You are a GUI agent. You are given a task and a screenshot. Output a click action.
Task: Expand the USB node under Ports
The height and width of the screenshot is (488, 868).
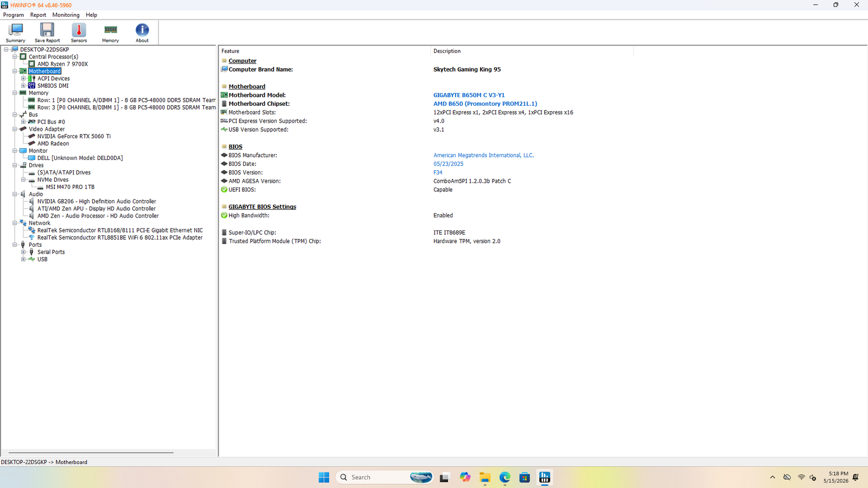(23, 259)
